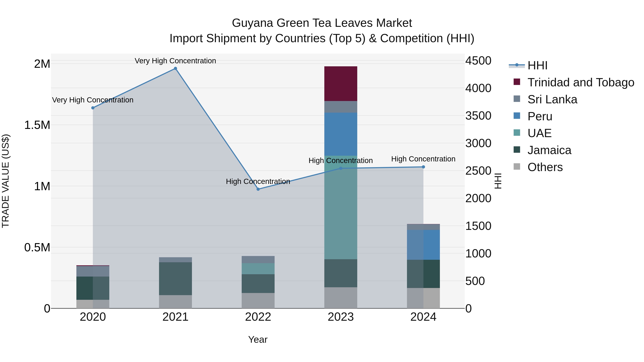Image resolution: width=644 pixels, height=362 pixels.
Task: Click the TRADE VALUE (US$) axis title
Action: click(x=6, y=181)
